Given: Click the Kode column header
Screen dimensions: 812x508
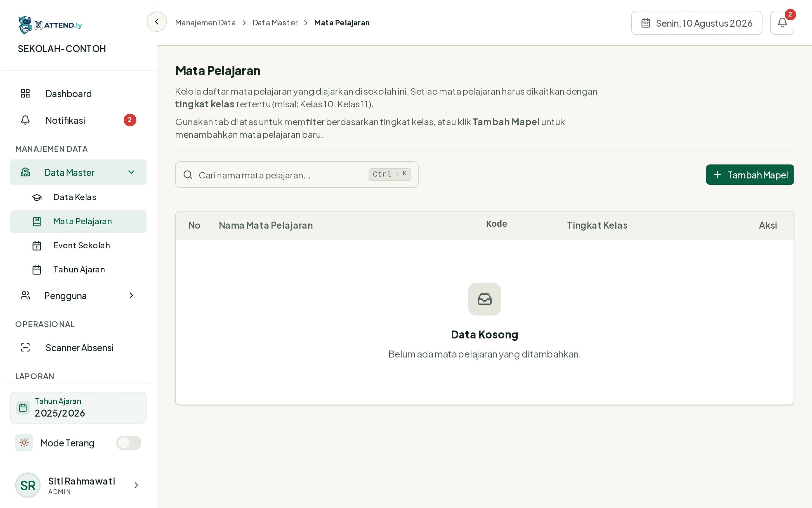Looking at the screenshot, I should 497,224.
